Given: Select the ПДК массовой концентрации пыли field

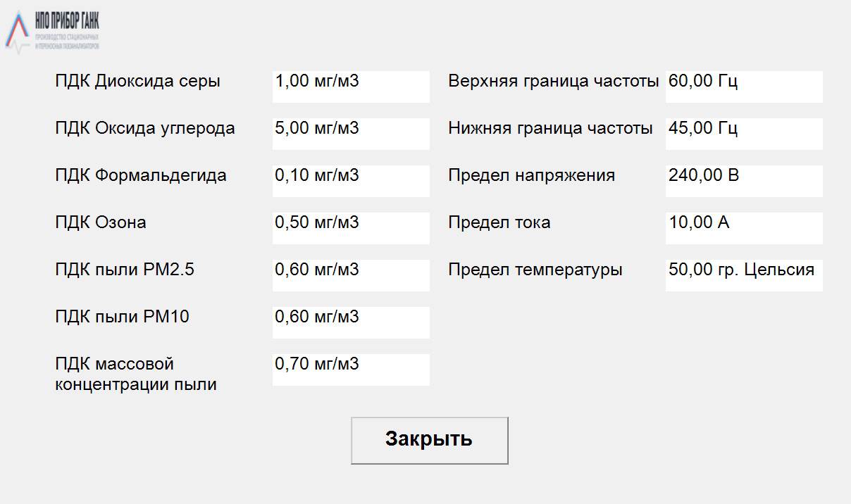Looking at the screenshot, I should click(x=351, y=370).
